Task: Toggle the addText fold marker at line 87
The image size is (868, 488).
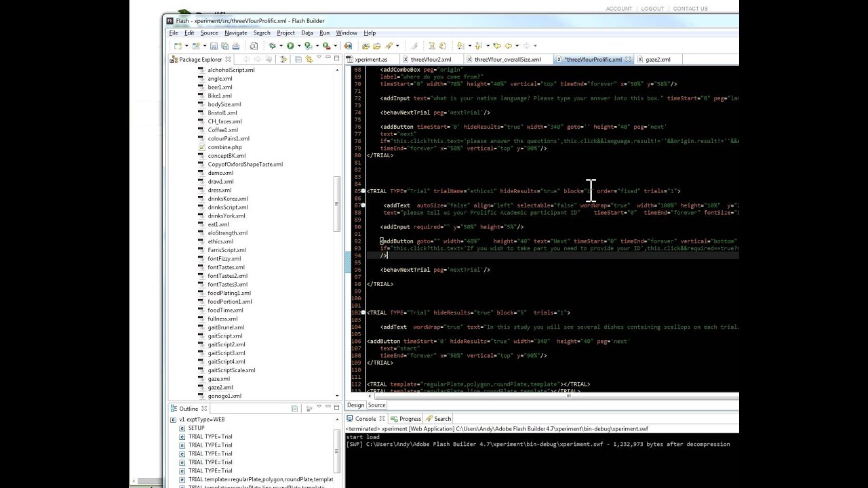Action: 363,205
